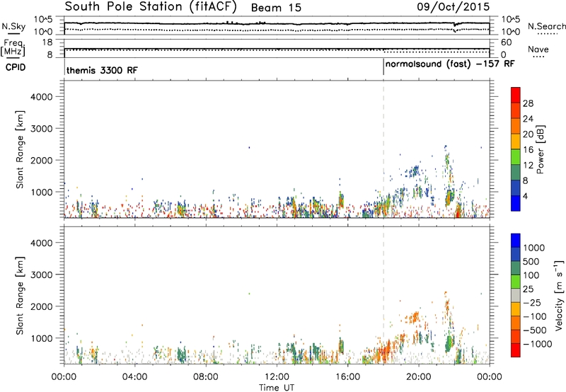
Task: Click the '-1000' Velocity colorbar tick value
Action: 538,344
